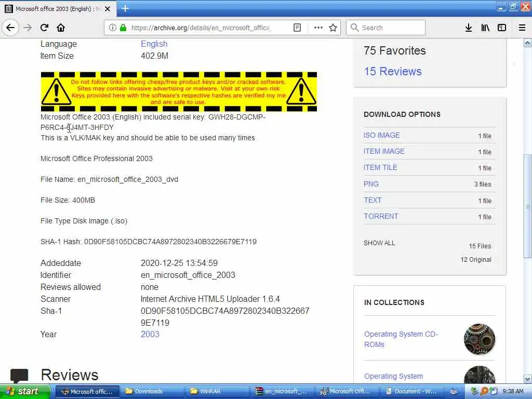This screenshot has height=399, width=532.
Task: Open the Downloads arrow panel
Action: click(469, 28)
